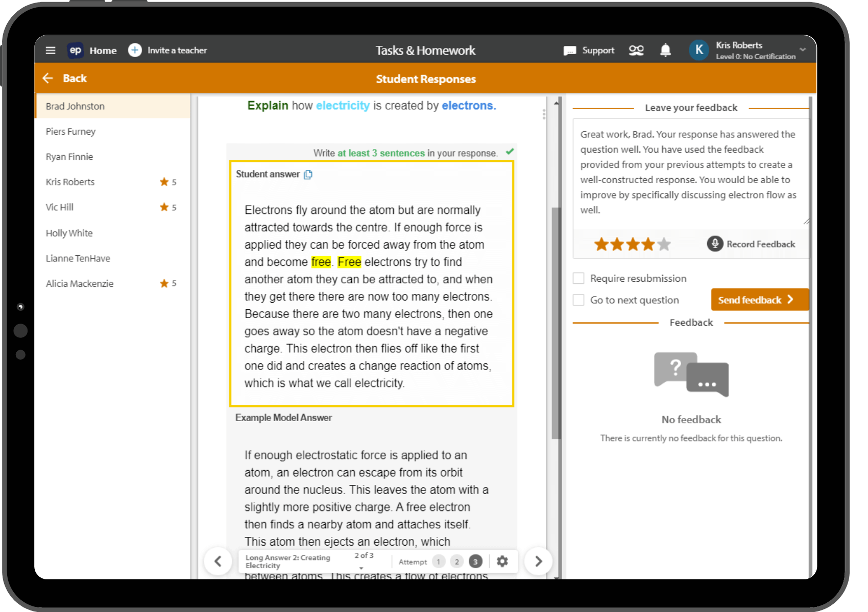
Task: Click Record Feedback label
Action: (761, 244)
